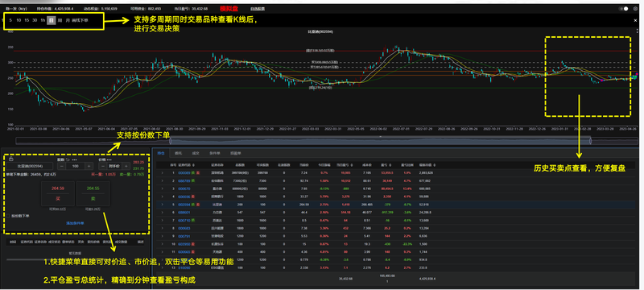644x290 pixels.
Task: Select the highlighted 日 daily period
Action: tap(51, 20)
